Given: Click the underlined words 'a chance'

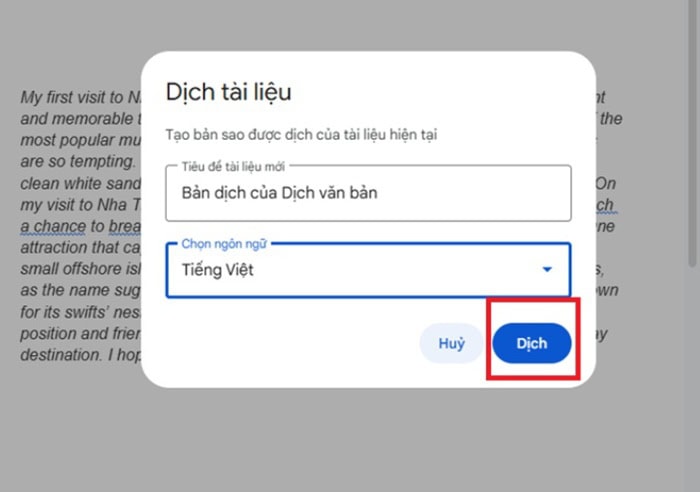Looking at the screenshot, I should pos(53,226).
